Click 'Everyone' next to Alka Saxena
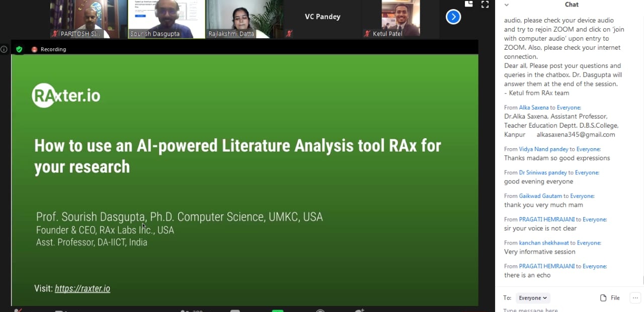 pyautogui.click(x=569, y=108)
